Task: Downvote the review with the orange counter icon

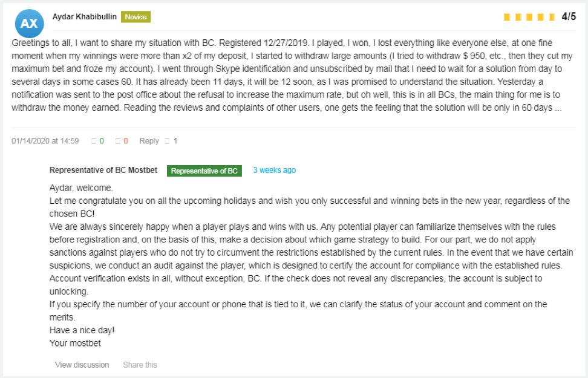Action: [x=118, y=141]
